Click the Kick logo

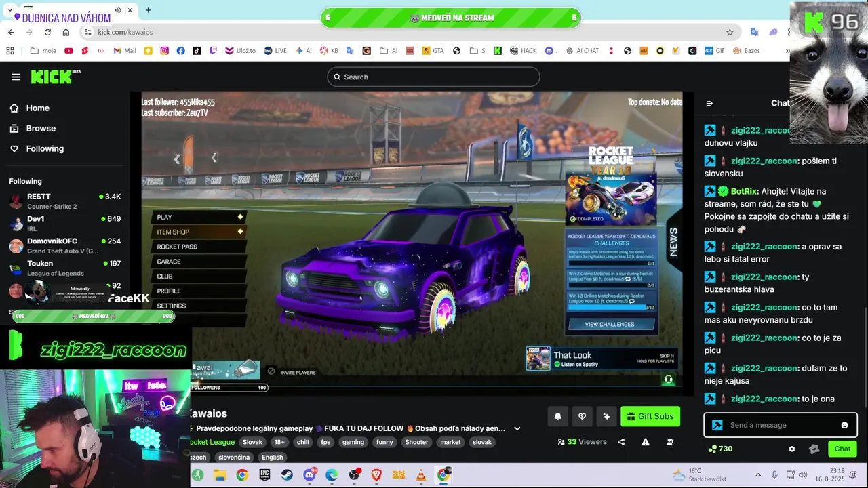point(55,77)
